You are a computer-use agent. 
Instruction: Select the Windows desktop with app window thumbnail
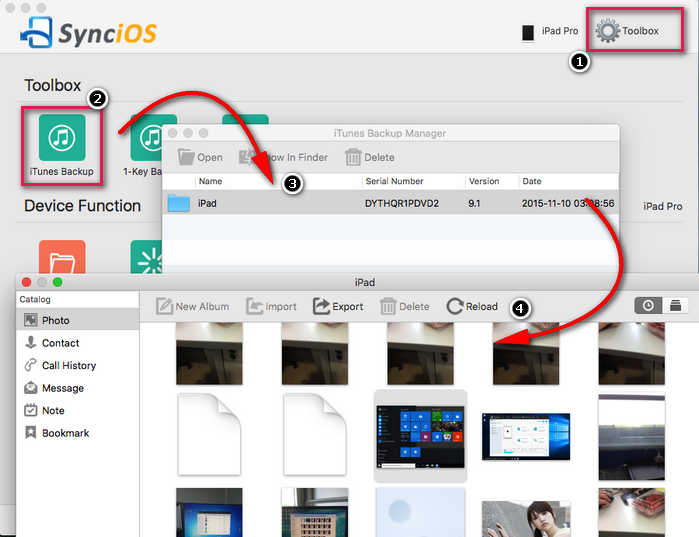526,437
